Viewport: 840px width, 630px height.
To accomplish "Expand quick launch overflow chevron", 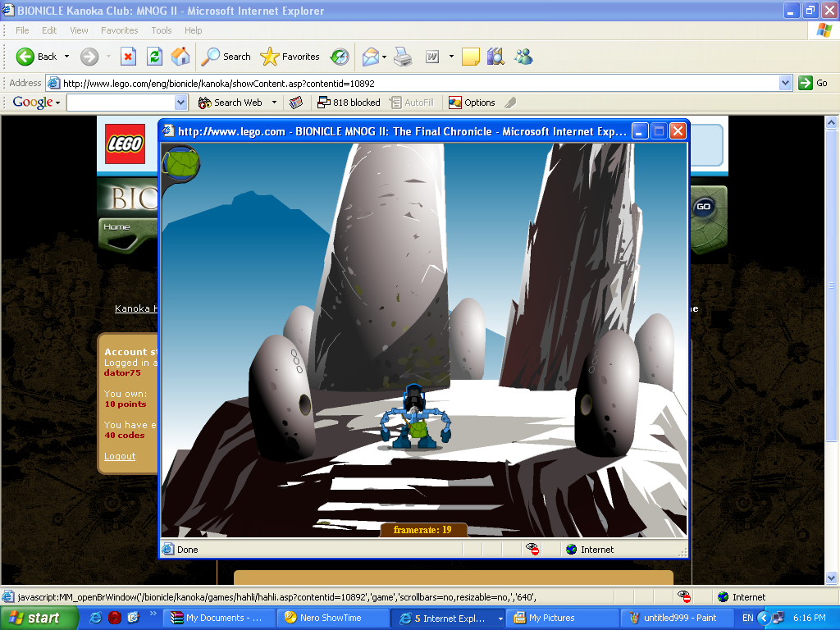I will point(153,614).
